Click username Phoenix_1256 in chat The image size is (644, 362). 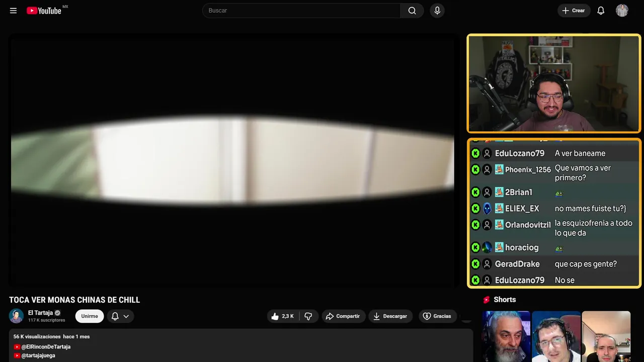(x=528, y=170)
